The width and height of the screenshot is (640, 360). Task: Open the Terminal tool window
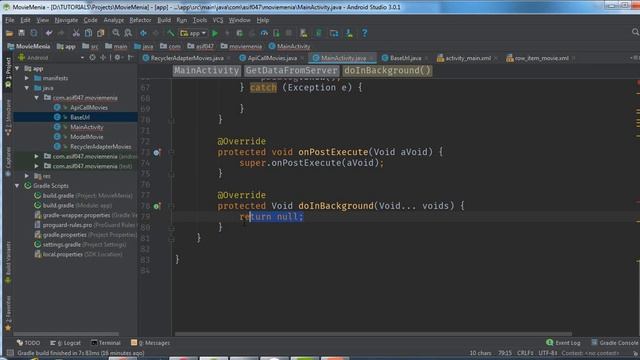coord(106,343)
